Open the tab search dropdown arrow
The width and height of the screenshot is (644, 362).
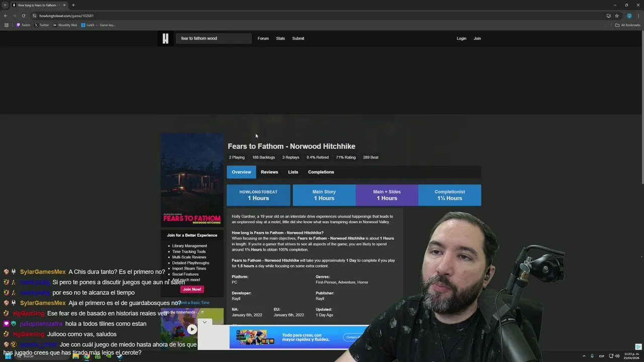(5, 5)
